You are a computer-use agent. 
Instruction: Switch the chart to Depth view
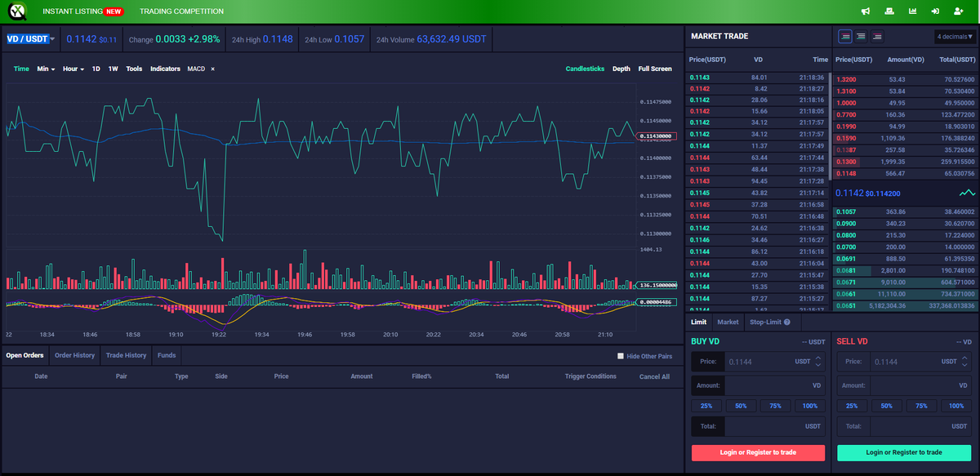(621, 69)
